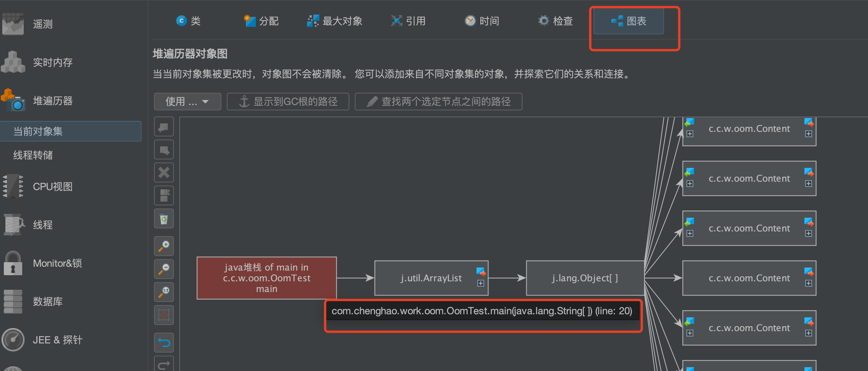This screenshot has width=868, height=371.
Task: Click the 查找两个选定节点之间的路径 button
Action: (438, 102)
